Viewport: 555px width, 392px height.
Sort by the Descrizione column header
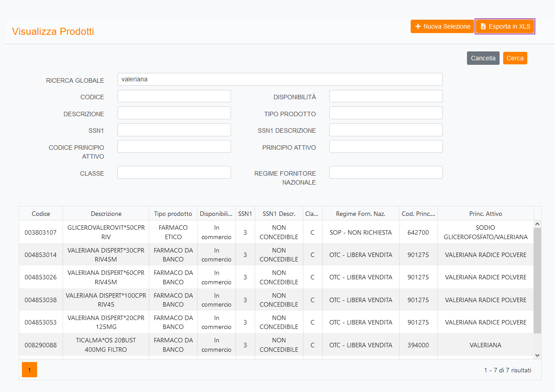pyautogui.click(x=106, y=214)
